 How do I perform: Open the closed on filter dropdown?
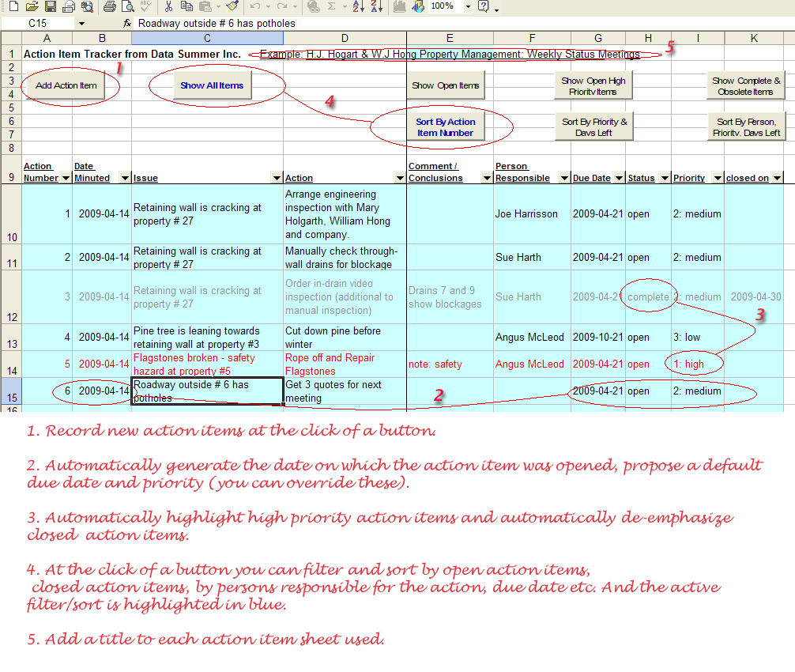778,178
